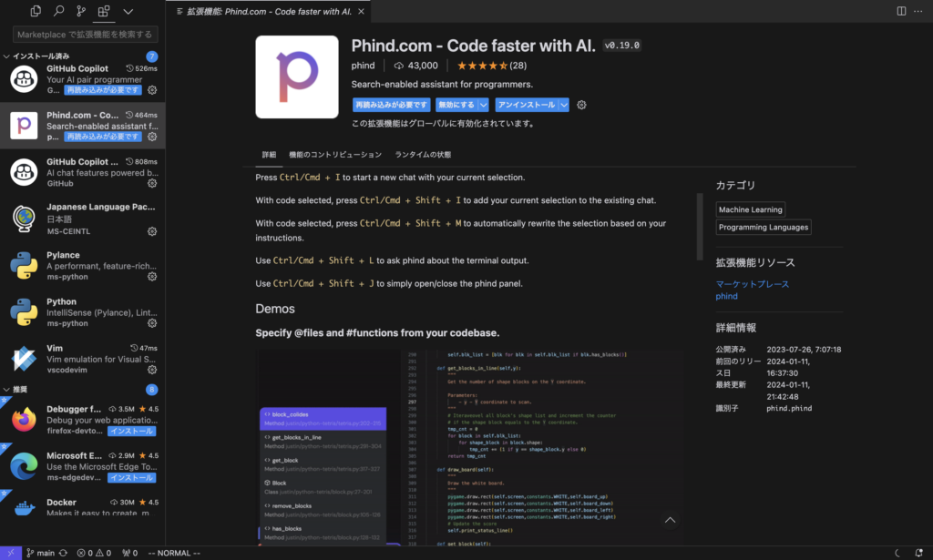Click the v0.19.0 version badge

[621, 46]
